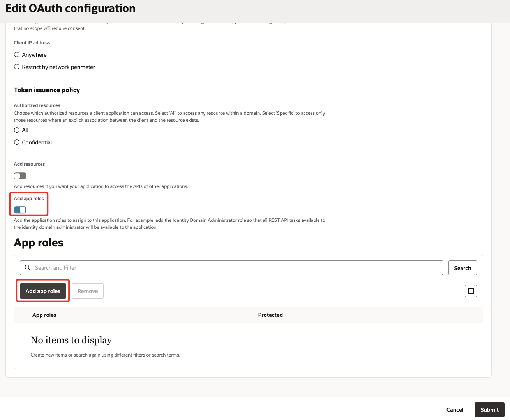Open the manage columns icon beside the table
Image resolution: width=510 pixels, height=420 pixels.
[x=471, y=291]
